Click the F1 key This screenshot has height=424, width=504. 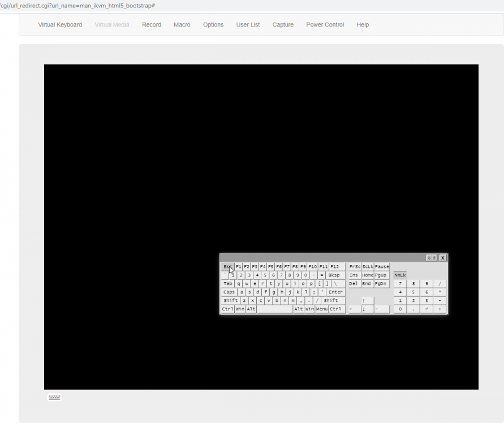point(239,267)
